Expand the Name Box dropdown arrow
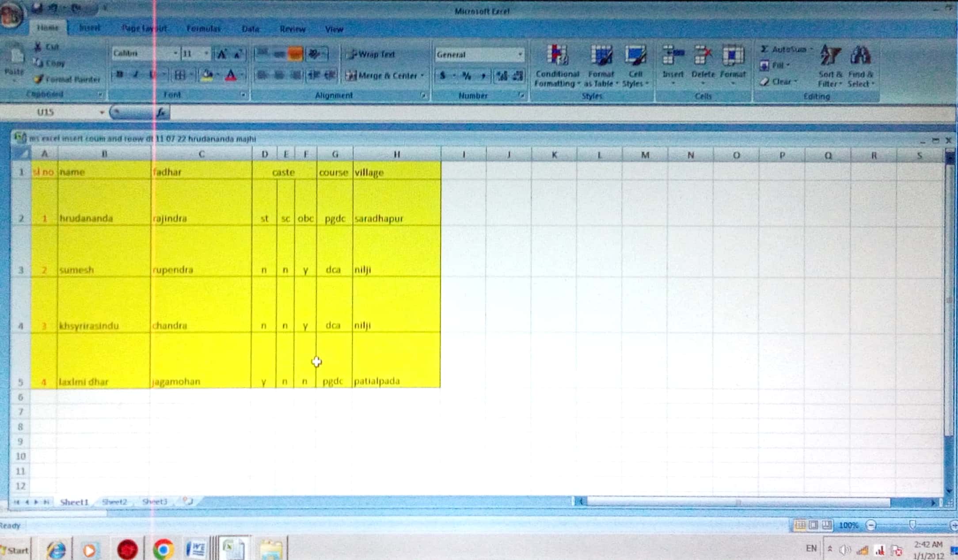 pyautogui.click(x=102, y=113)
